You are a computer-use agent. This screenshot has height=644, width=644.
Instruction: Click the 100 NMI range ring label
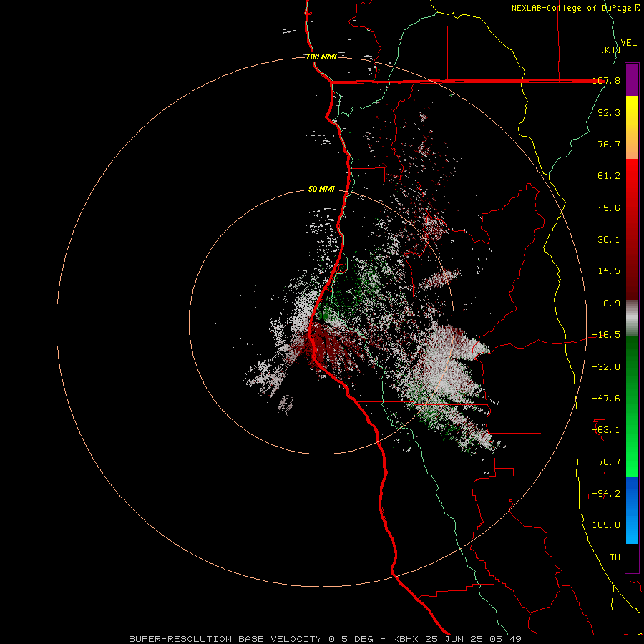(321, 57)
